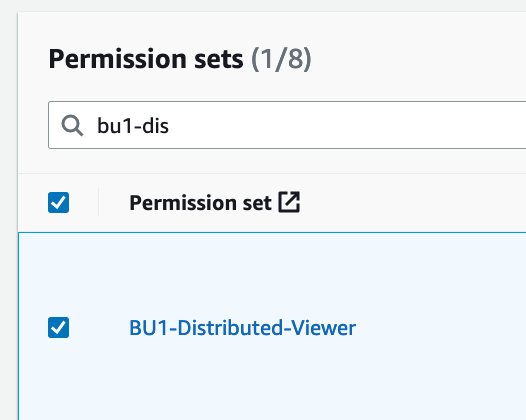Click the (1/8) selection counter
Image resolution: width=526 pixels, height=420 pixels.
pyautogui.click(x=281, y=59)
